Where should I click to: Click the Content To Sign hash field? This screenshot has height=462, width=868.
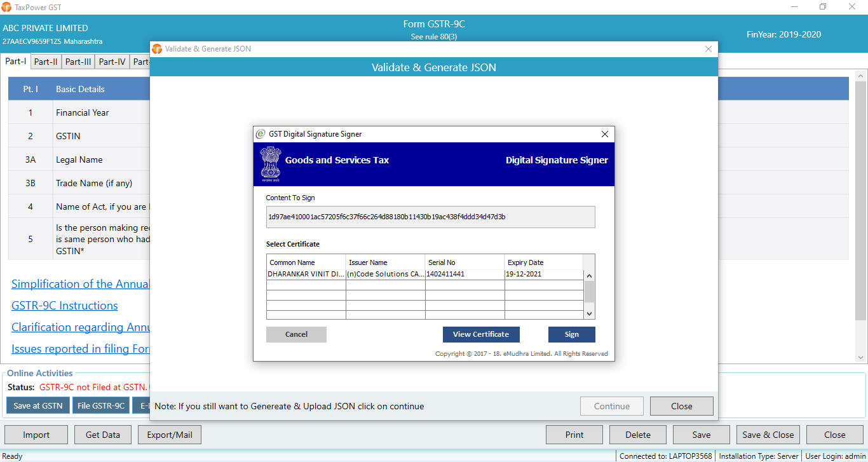(431, 217)
